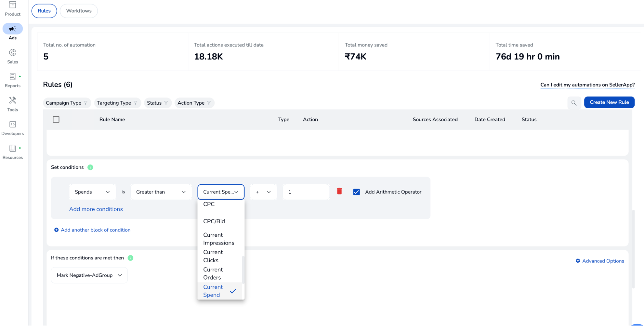The height and width of the screenshot is (326, 644).
Task: Open Campaign Type filter
Action: tap(67, 103)
